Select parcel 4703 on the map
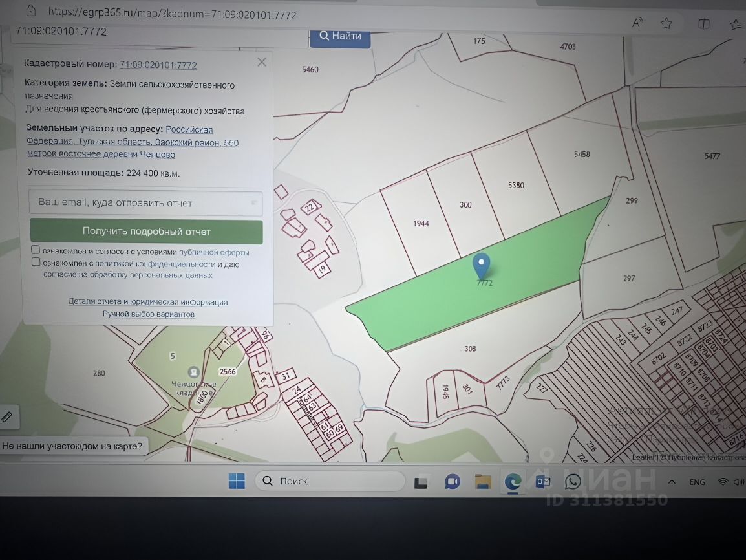This screenshot has width=746, height=560. 568,47
